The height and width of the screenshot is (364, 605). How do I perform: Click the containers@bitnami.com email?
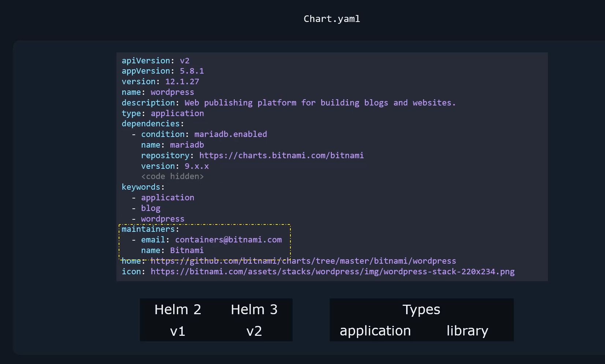point(229,240)
